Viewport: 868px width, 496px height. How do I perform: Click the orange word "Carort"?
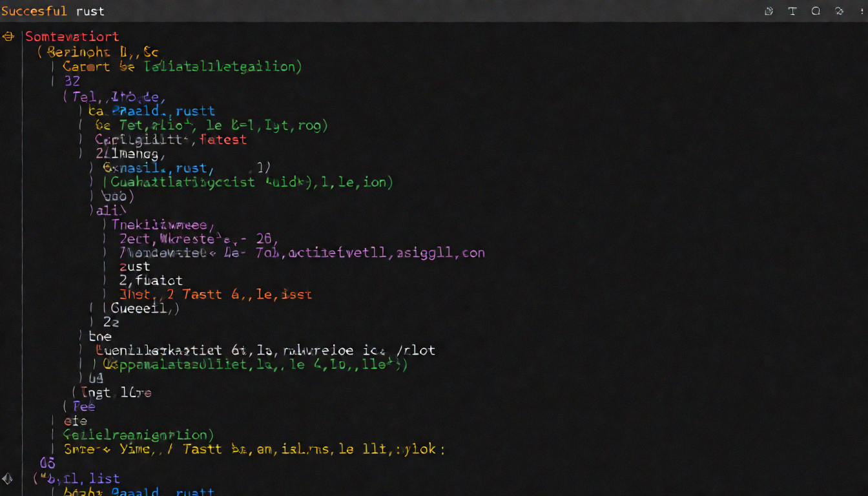[x=87, y=67]
